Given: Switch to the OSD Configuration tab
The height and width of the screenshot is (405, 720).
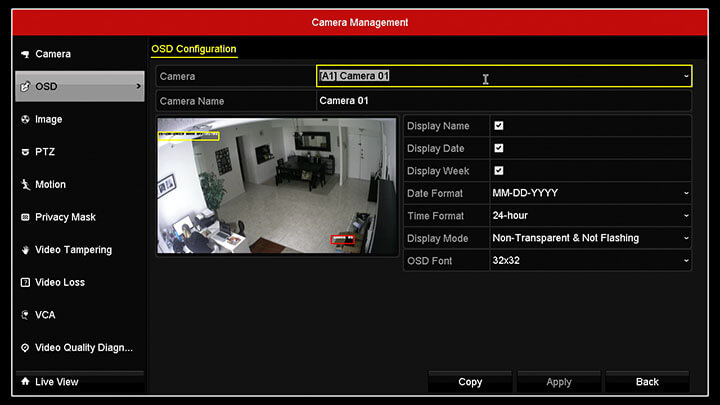Looking at the screenshot, I should tap(194, 49).
